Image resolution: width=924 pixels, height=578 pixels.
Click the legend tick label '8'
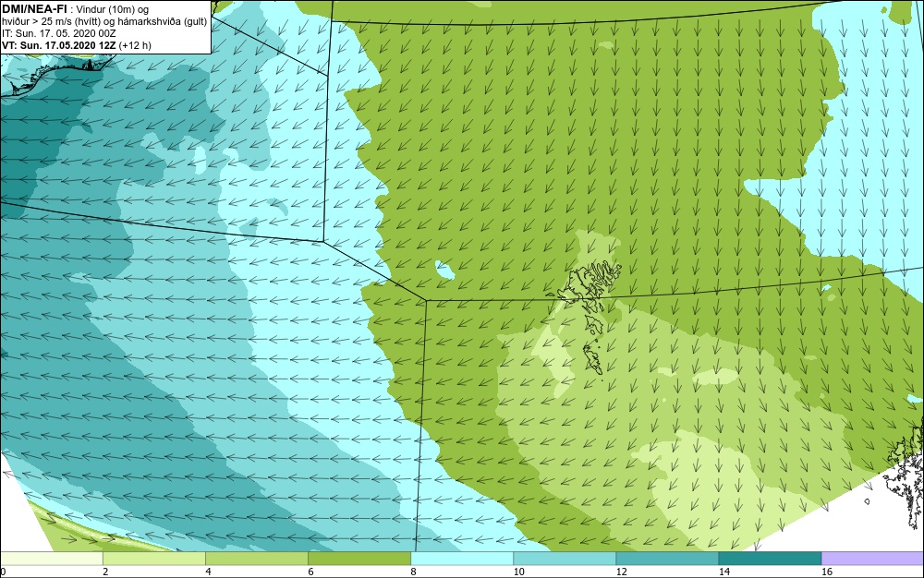[x=413, y=572]
